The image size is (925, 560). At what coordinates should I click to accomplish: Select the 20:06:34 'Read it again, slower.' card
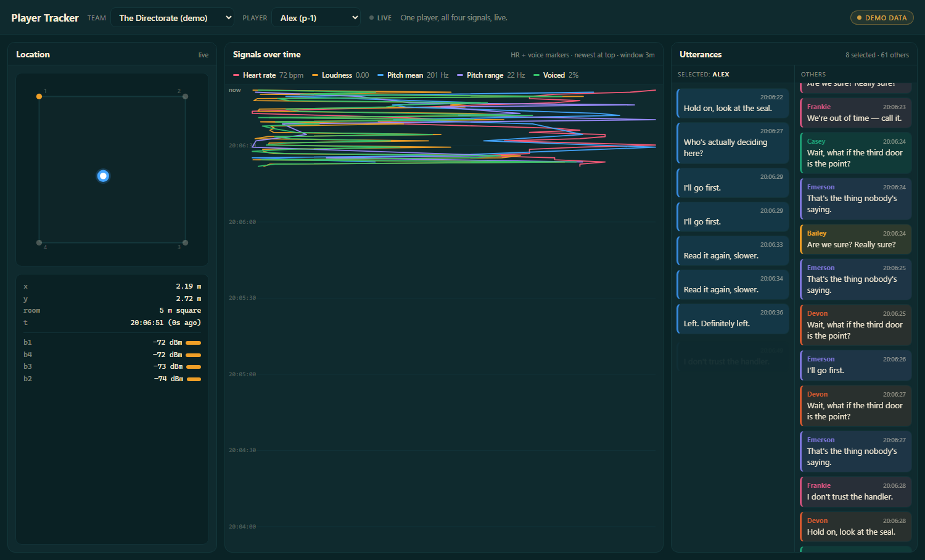point(733,284)
